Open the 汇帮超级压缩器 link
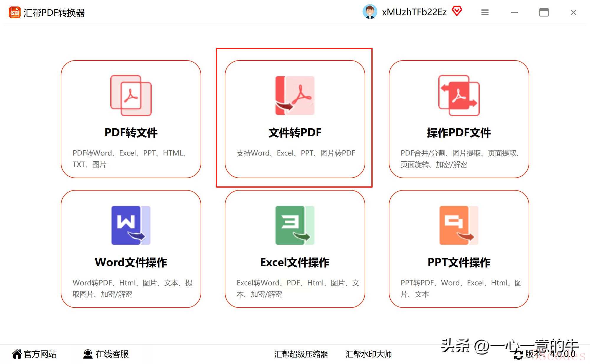 301,354
